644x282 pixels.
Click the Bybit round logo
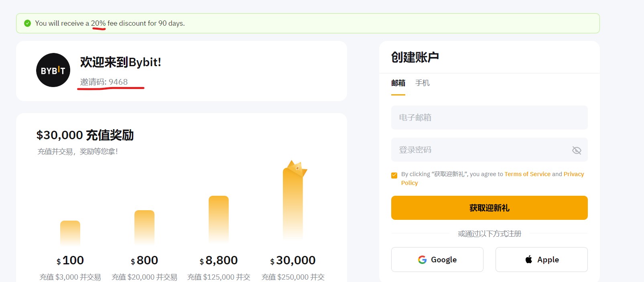coord(53,70)
